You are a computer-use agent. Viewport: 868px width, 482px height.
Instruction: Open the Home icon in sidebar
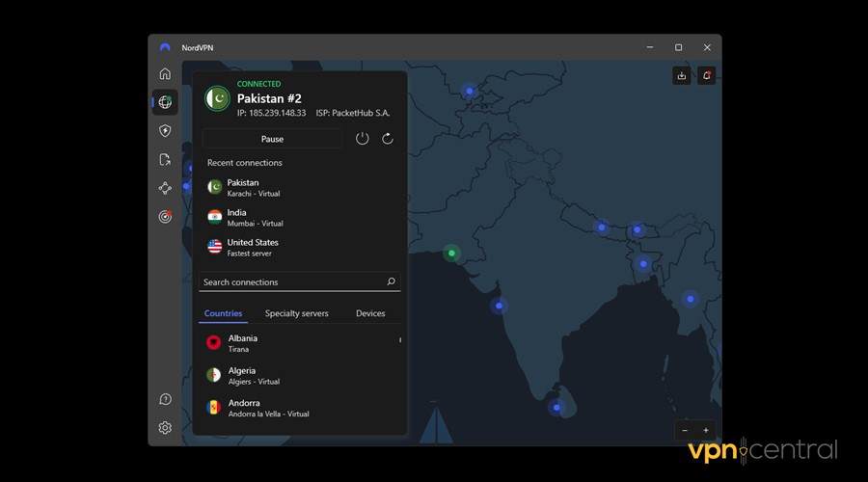pos(165,73)
